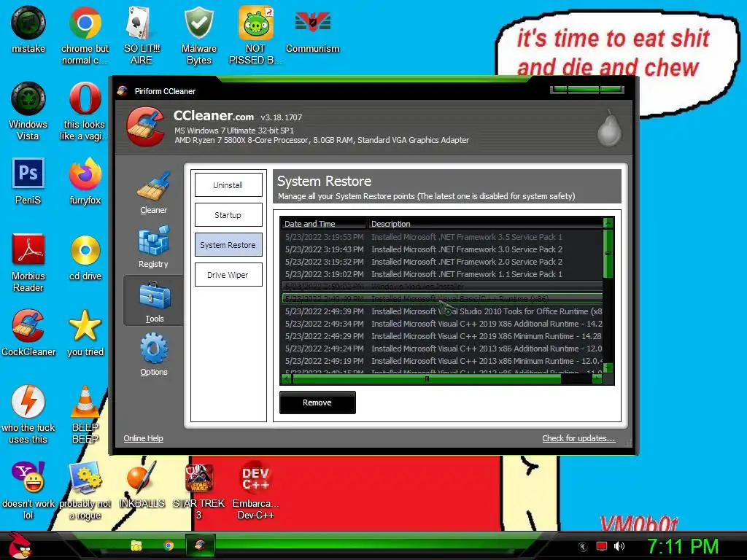Image resolution: width=747 pixels, height=560 pixels.
Task: Open the 'furryfox' Firefox icon
Action: click(85, 181)
